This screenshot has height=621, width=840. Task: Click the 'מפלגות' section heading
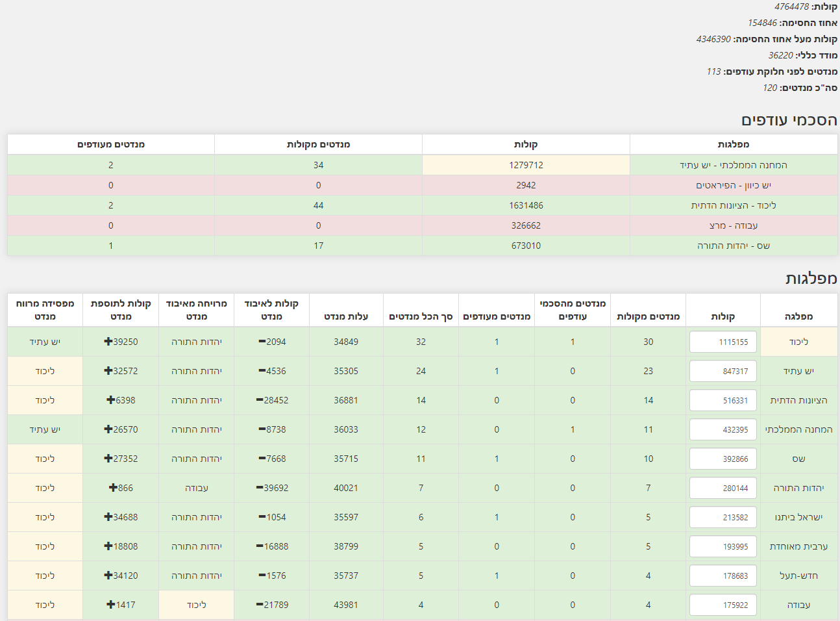click(x=811, y=279)
